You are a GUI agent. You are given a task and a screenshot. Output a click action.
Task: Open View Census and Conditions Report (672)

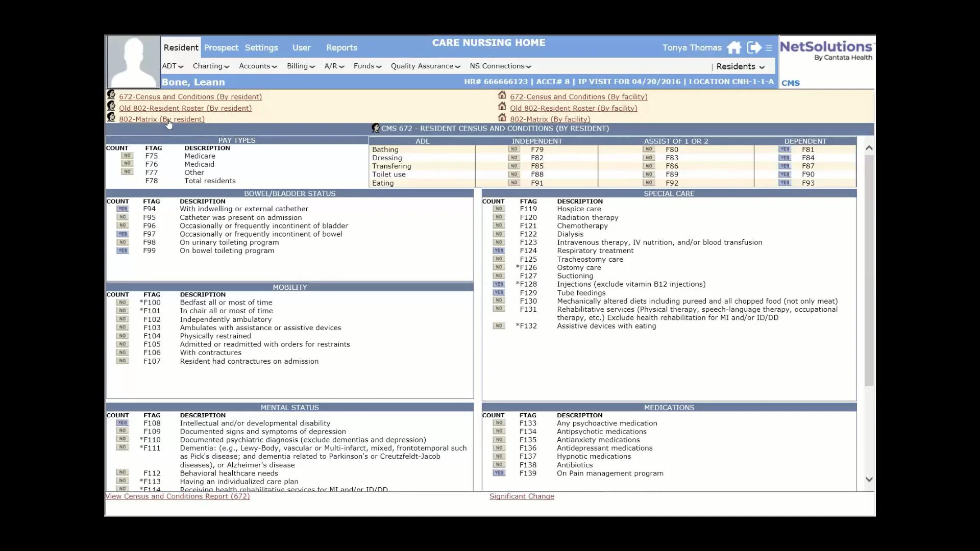point(177,496)
